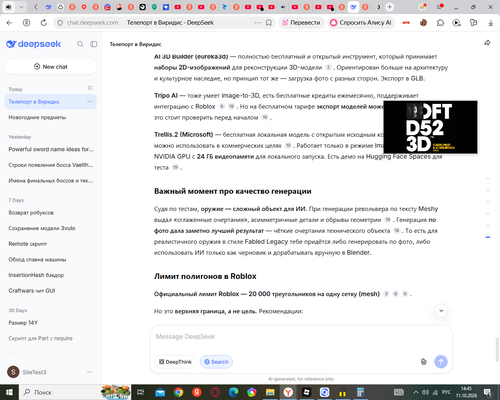Viewport: 500px width, 400px height.
Task: Show more tabs with the right chevron in the tab bar
Action: [x=379, y=7]
